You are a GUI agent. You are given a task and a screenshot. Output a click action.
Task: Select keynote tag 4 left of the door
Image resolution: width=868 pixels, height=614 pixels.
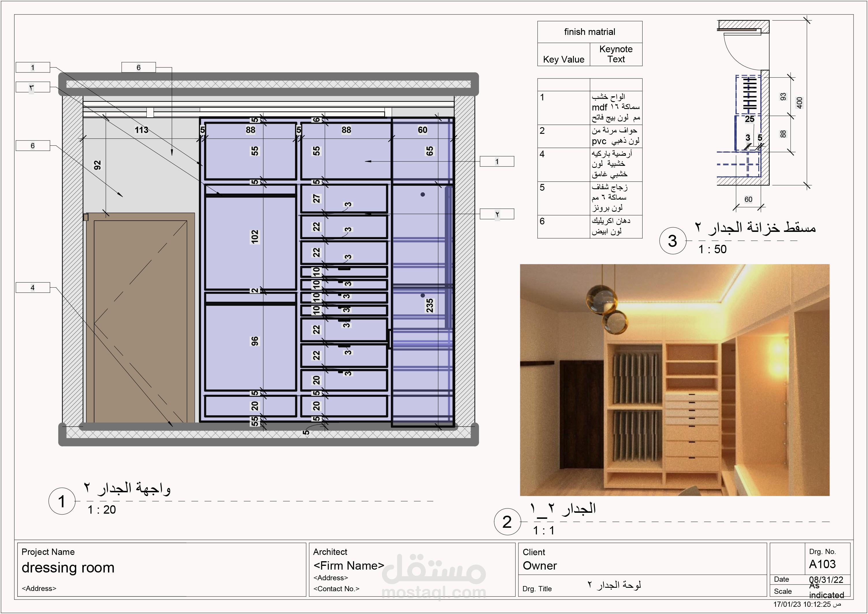pos(33,288)
